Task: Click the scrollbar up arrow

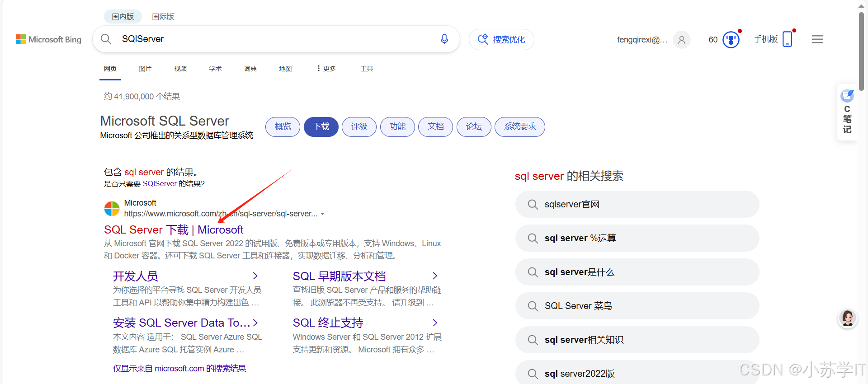Action: point(862,6)
